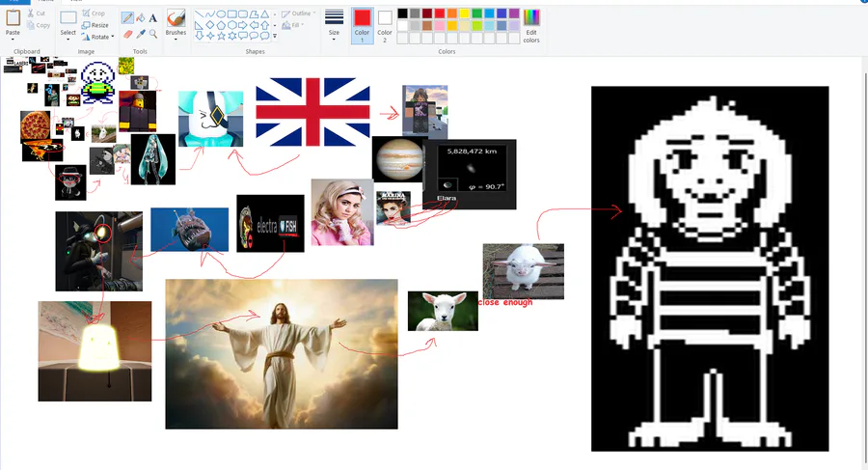Screen dimensions: 868x470
Task: Select the Pencil tool
Action: coord(127,18)
